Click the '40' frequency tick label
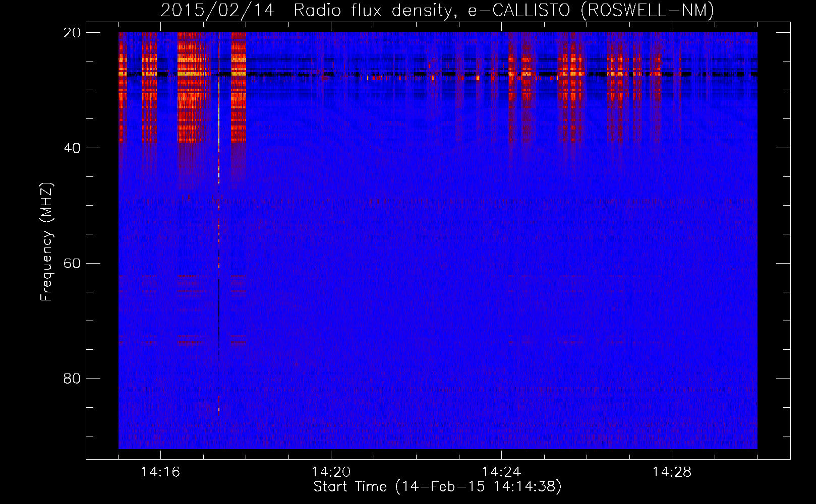The image size is (816, 504). click(72, 148)
